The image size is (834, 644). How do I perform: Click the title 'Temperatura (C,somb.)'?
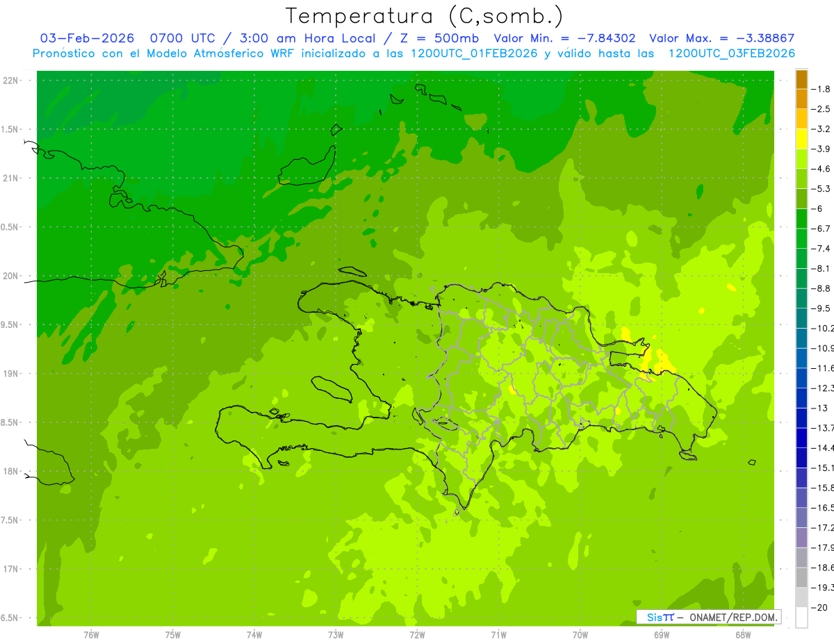[x=425, y=16]
